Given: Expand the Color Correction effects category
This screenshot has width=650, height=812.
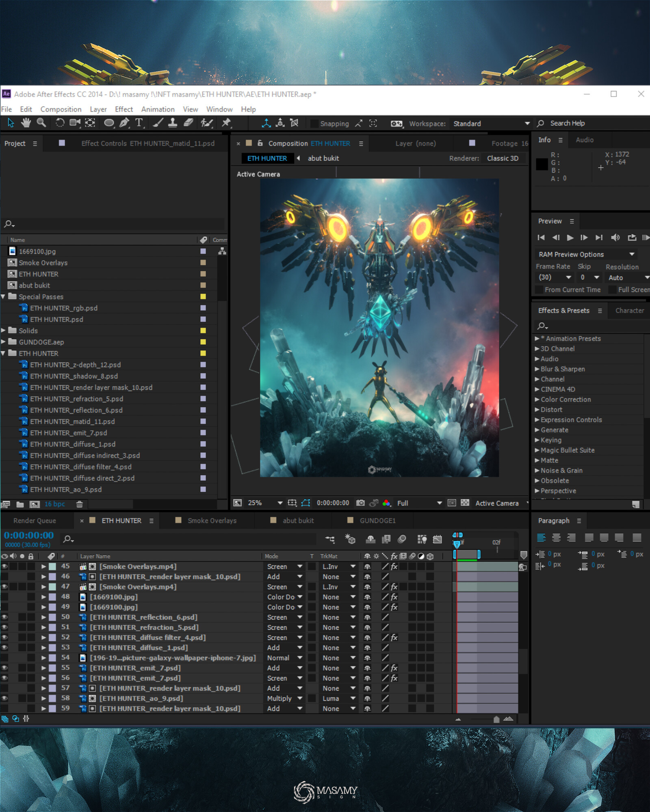Looking at the screenshot, I should tap(537, 400).
